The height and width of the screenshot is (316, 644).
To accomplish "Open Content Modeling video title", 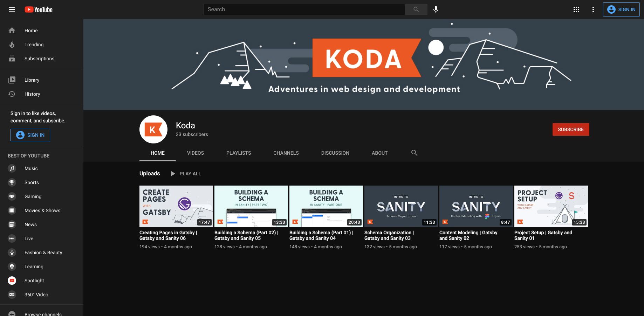I will coord(468,235).
